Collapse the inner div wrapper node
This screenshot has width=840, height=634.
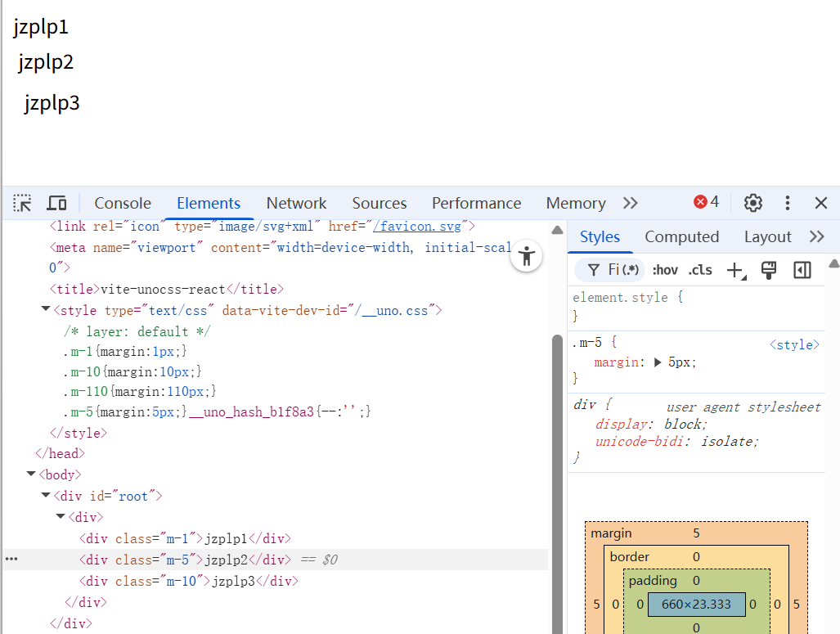pyautogui.click(x=60, y=515)
